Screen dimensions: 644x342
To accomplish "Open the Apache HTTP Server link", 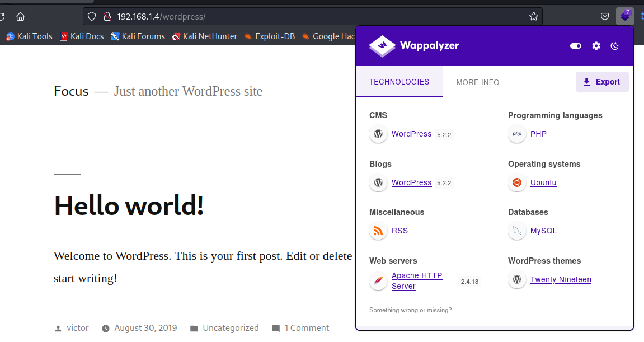I will point(417,281).
